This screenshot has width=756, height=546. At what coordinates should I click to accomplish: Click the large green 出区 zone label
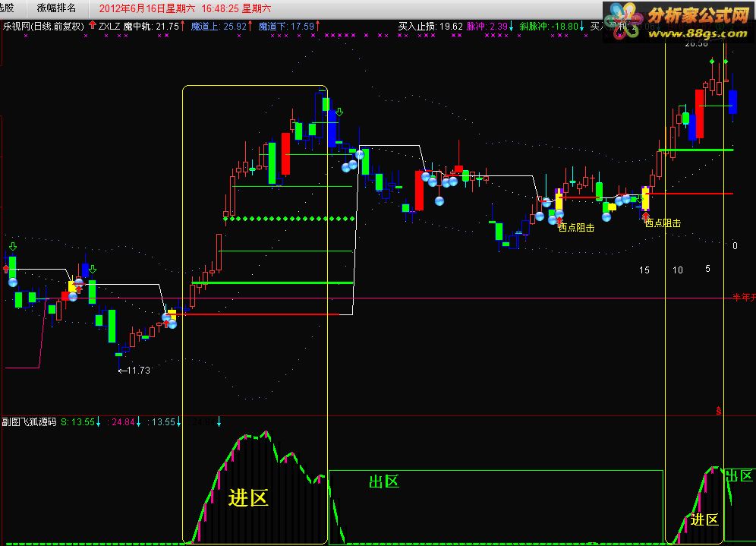[384, 481]
